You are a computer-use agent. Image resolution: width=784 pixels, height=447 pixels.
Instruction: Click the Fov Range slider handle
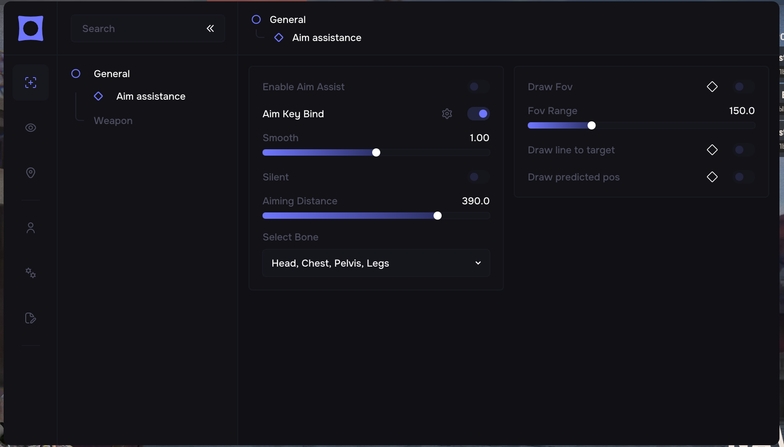pyautogui.click(x=592, y=126)
